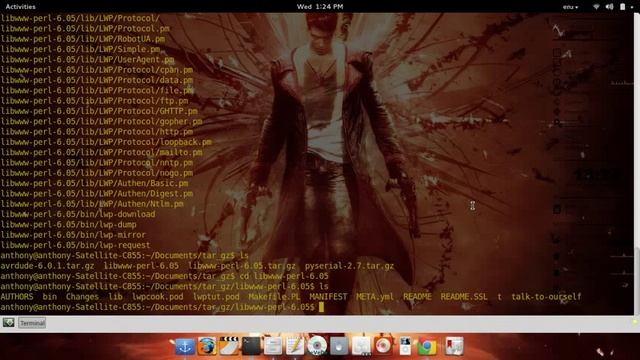Click the Protocol/gopher.pm line
640x360 pixels.
coord(101,122)
